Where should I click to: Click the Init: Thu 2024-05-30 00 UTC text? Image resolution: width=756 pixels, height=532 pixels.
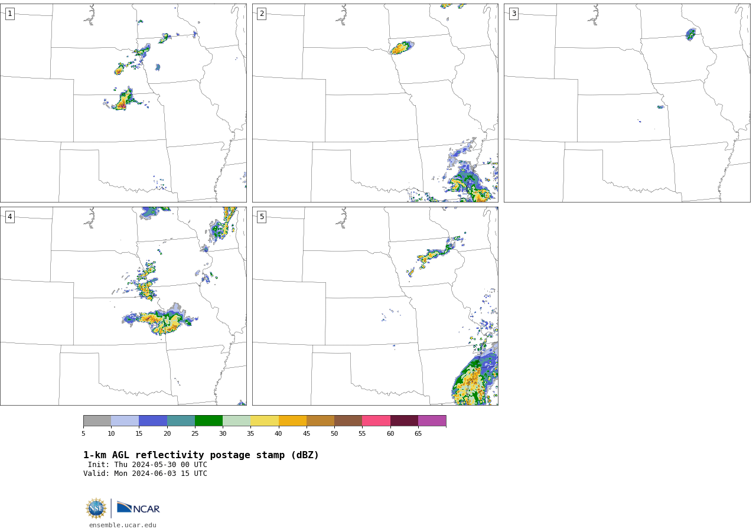point(148,465)
